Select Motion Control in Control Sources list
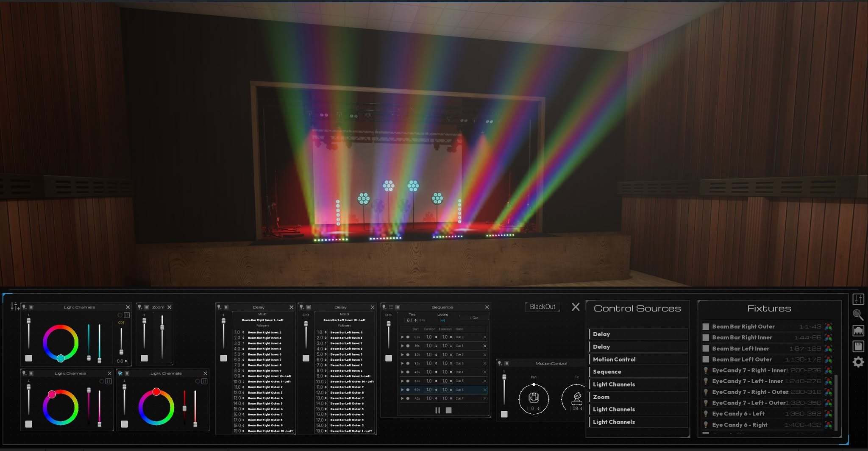This screenshot has height=451, width=868. tap(638, 359)
